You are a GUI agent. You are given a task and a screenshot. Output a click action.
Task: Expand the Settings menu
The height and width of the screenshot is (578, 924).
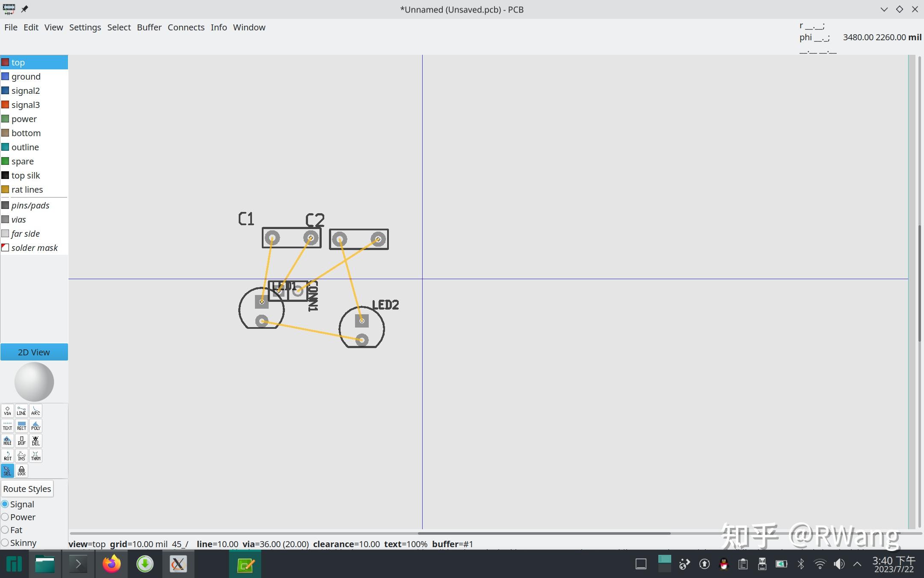tap(85, 27)
